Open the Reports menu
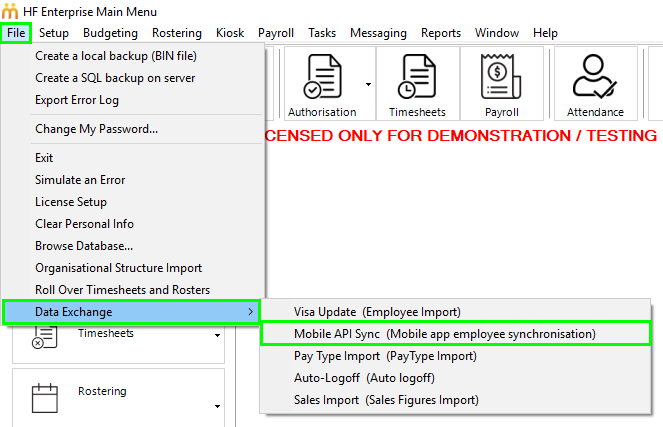663x427 pixels. (441, 33)
